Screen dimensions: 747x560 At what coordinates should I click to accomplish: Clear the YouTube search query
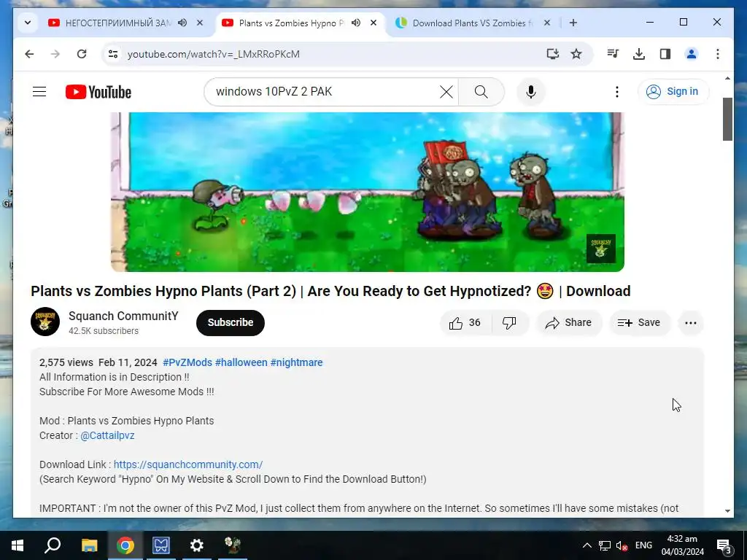coord(446,91)
